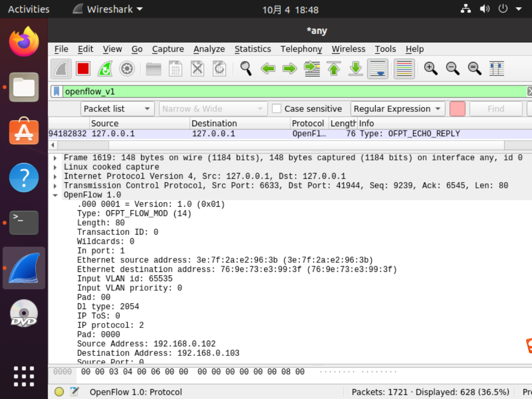Open the Regular Expression search type dropdown
The image size is (532, 399).
tap(398, 109)
